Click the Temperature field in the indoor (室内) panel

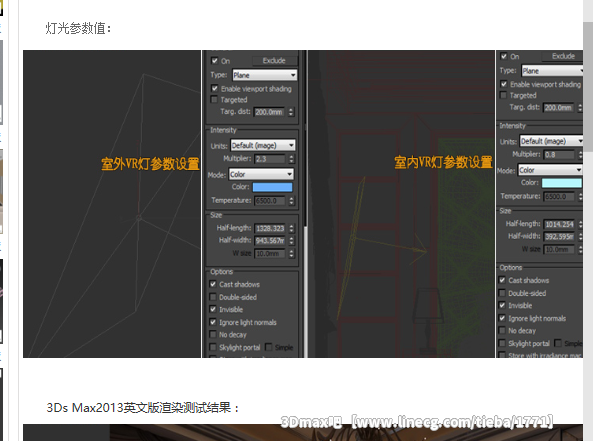click(x=559, y=197)
